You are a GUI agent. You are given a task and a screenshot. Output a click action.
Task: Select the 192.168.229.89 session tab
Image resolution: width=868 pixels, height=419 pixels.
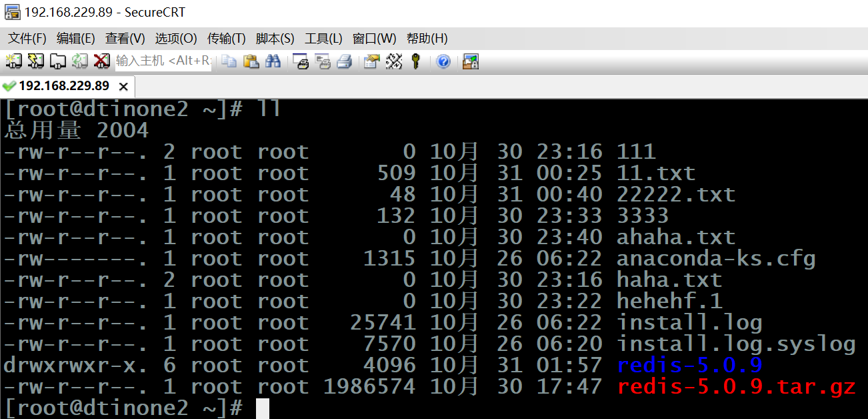pos(63,86)
